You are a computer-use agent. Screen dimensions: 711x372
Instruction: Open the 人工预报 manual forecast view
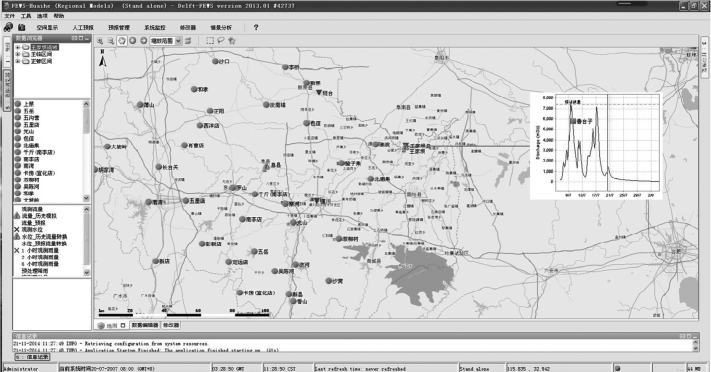83,28
